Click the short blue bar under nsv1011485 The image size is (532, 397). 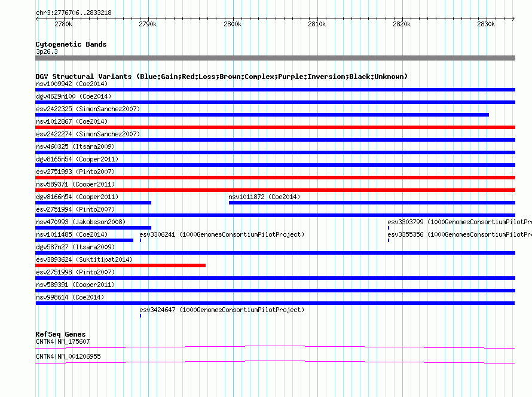point(84,240)
